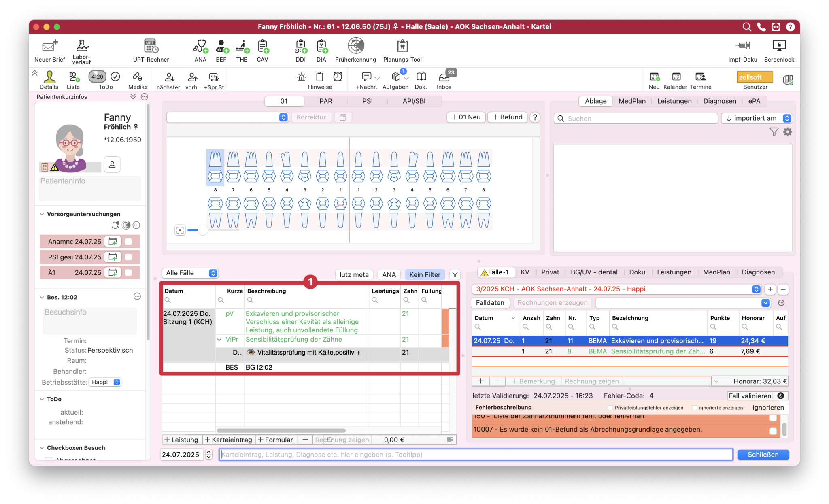This screenshot has width=829, height=504.
Task: Open findings selector dropdown above tooth chart
Action: point(227,117)
